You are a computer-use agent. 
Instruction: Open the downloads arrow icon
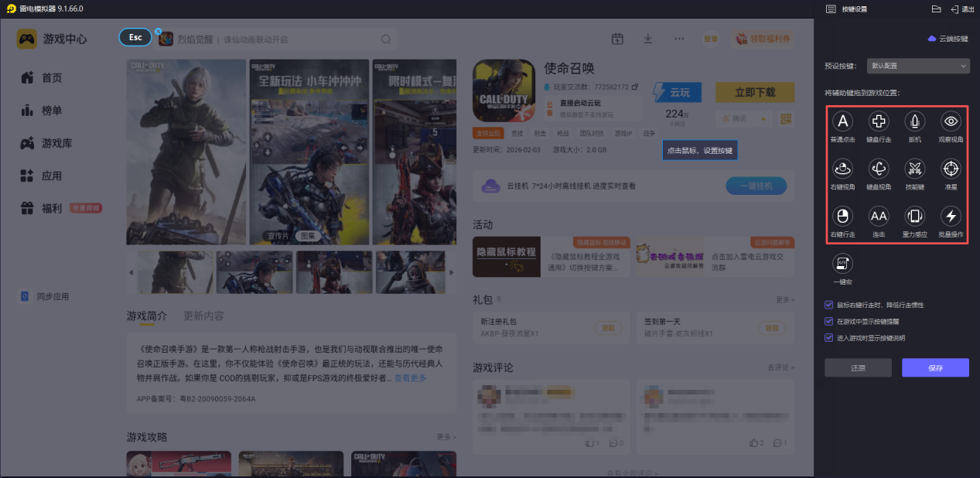648,39
